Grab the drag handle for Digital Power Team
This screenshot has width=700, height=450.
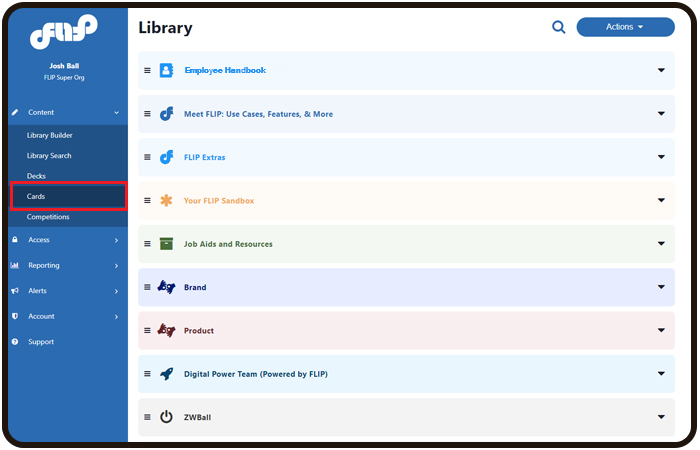click(x=147, y=374)
